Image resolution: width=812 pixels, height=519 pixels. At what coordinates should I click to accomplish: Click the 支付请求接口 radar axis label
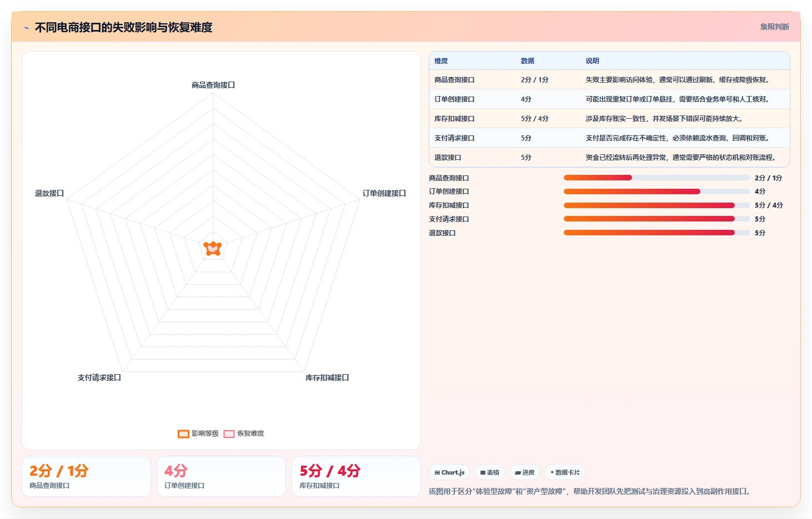pyautogui.click(x=99, y=377)
